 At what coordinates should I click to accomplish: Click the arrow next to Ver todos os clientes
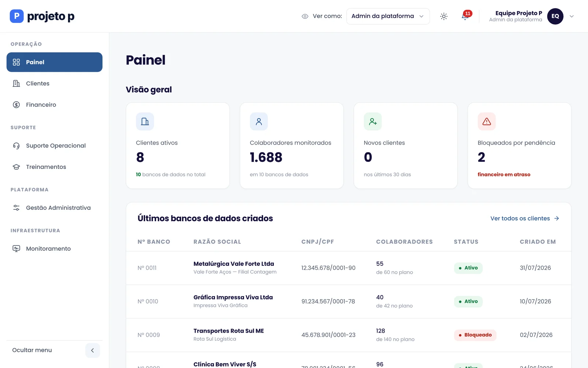pos(557,219)
